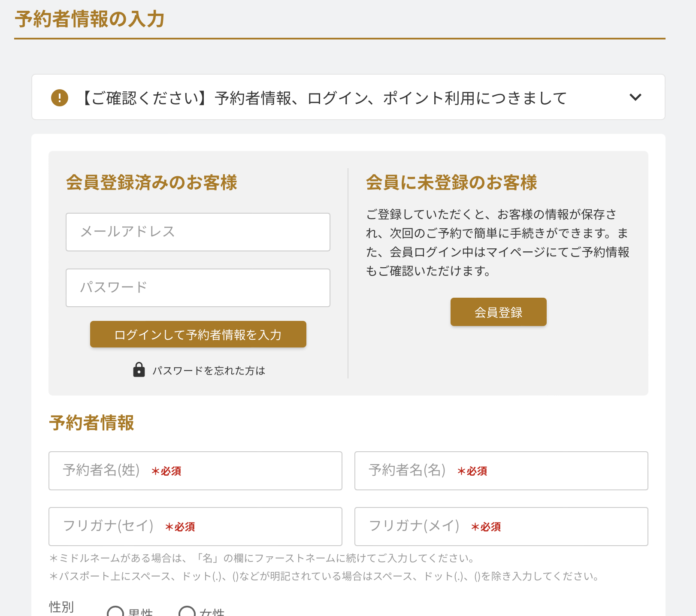Click the 予約者情報 section heading

(x=92, y=423)
